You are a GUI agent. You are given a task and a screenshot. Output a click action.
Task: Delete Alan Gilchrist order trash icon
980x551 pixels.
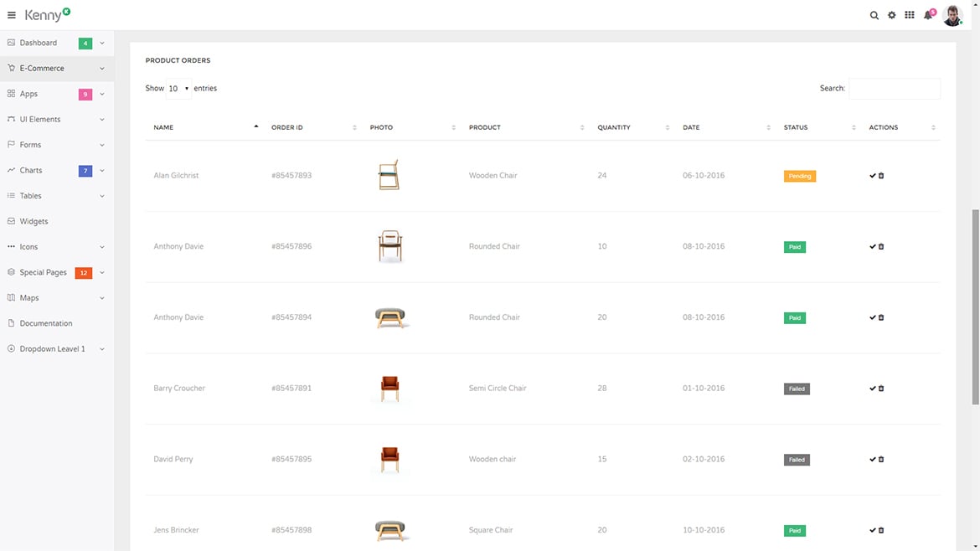(x=881, y=176)
